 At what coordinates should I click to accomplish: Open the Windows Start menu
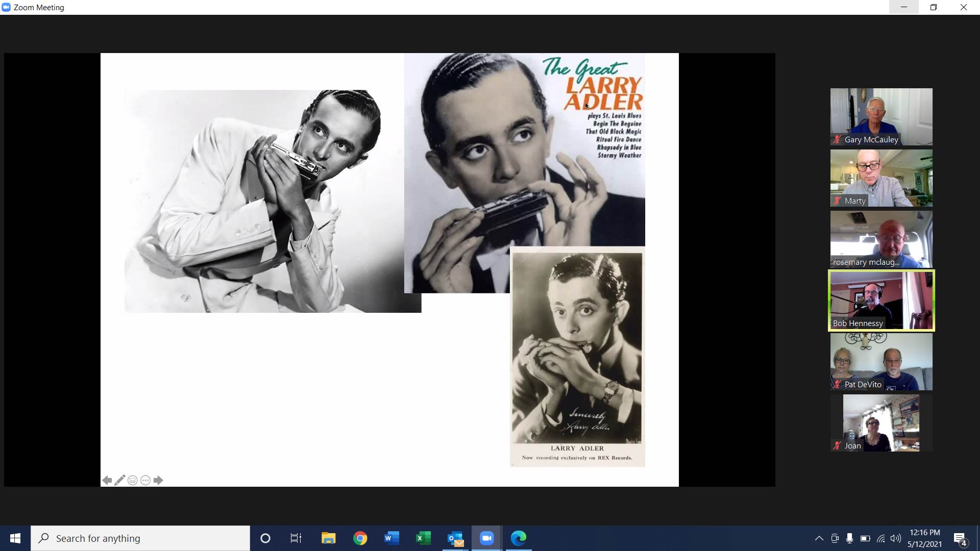click(15, 538)
